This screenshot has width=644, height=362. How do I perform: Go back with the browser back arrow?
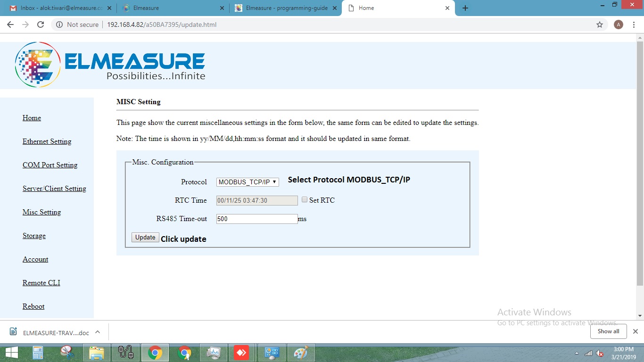[x=10, y=25]
